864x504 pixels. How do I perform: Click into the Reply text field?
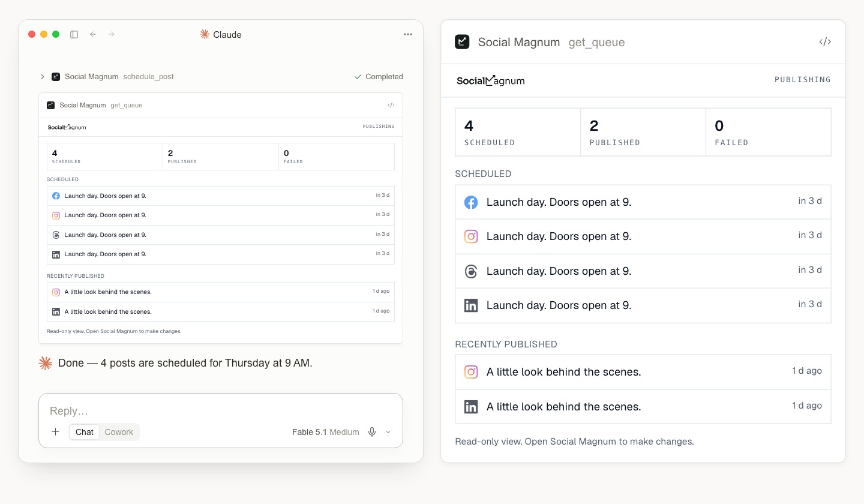click(221, 411)
